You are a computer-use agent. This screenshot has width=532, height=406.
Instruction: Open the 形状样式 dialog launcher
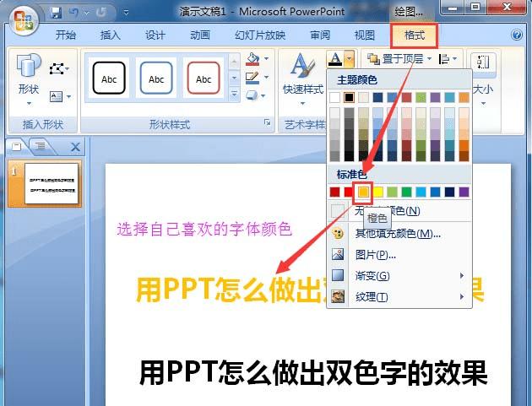(x=267, y=122)
